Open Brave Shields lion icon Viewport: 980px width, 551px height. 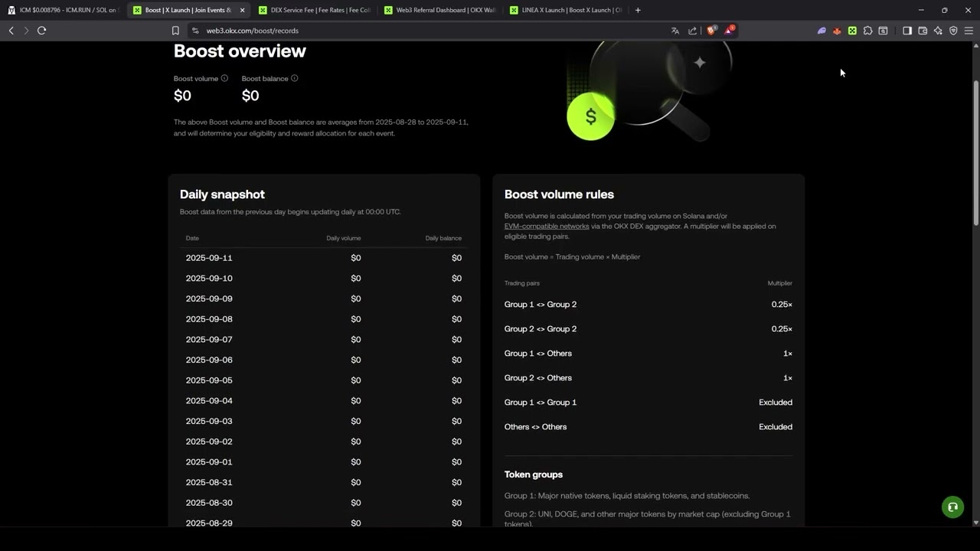(711, 31)
